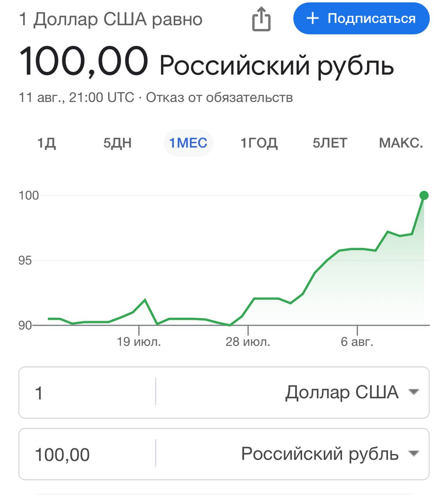Click the arrow beside Российский рубль
Viewport: 448px width, 495px height.
click(x=414, y=454)
